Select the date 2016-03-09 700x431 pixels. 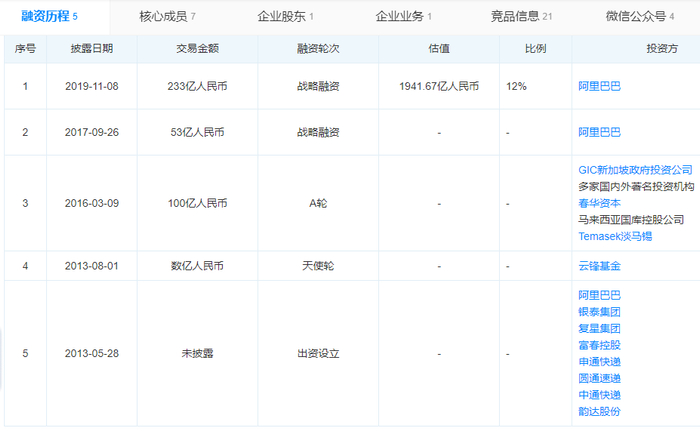[92, 203]
